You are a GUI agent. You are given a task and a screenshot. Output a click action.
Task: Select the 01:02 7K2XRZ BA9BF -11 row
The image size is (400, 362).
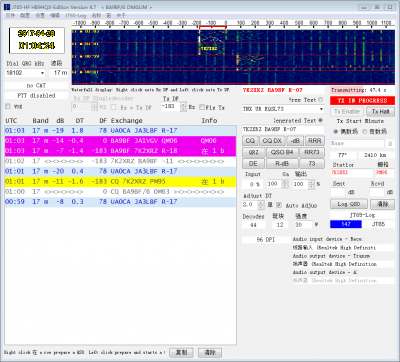tap(120, 161)
